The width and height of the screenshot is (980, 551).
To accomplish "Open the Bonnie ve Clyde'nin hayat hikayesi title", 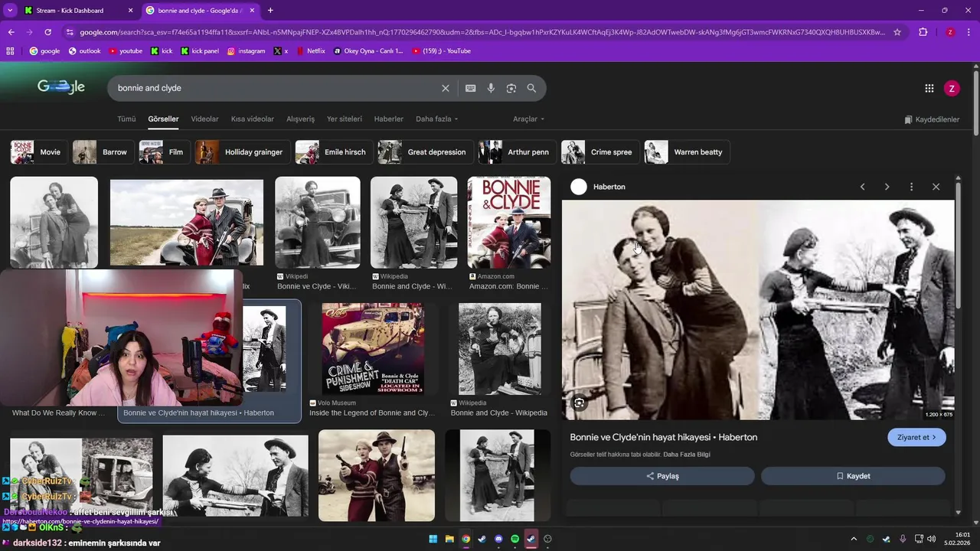I will click(663, 438).
